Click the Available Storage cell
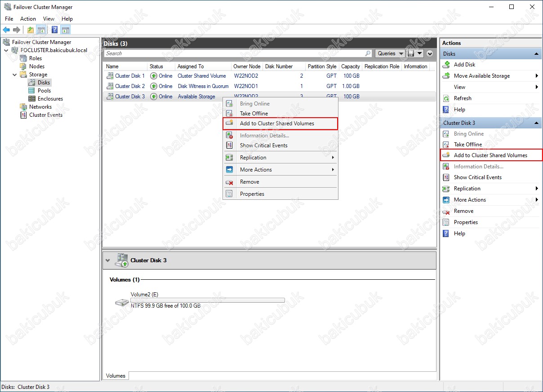Image resolution: width=543 pixels, height=392 pixels. [x=196, y=97]
